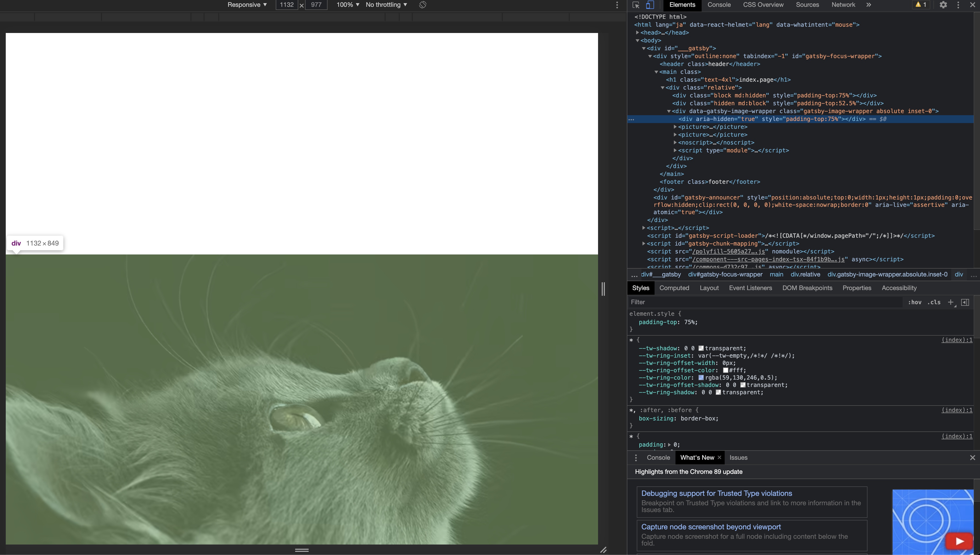Click the #fff ring-offset-color swatch
Image resolution: width=980 pixels, height=555 pixels.
tap(725, 370)
